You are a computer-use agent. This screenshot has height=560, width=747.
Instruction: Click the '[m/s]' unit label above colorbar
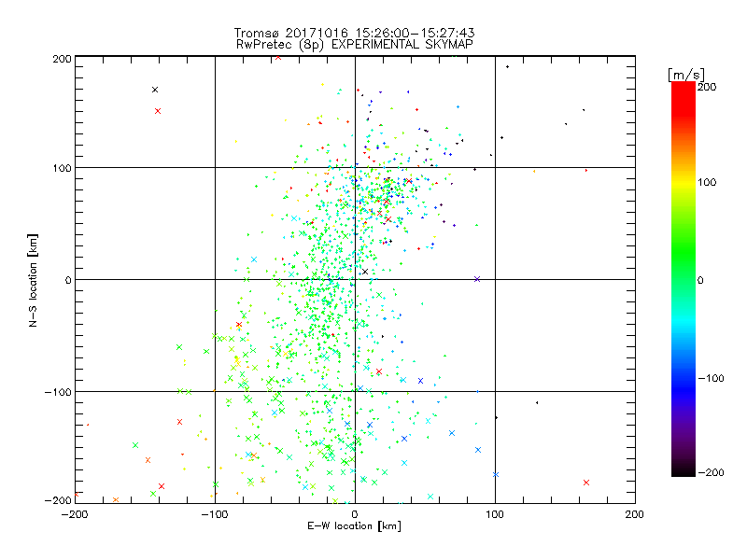tap(686, 75)
